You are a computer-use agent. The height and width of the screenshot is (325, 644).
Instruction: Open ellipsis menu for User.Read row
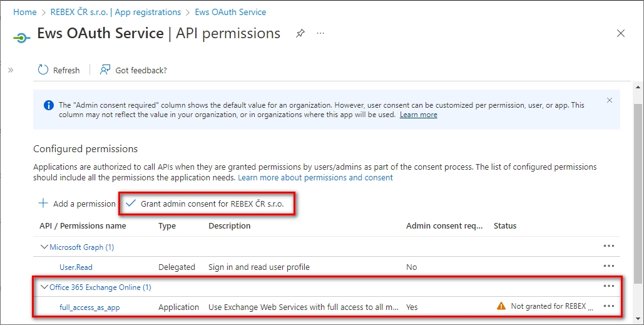pyautogui.click(x=608, y=266)
